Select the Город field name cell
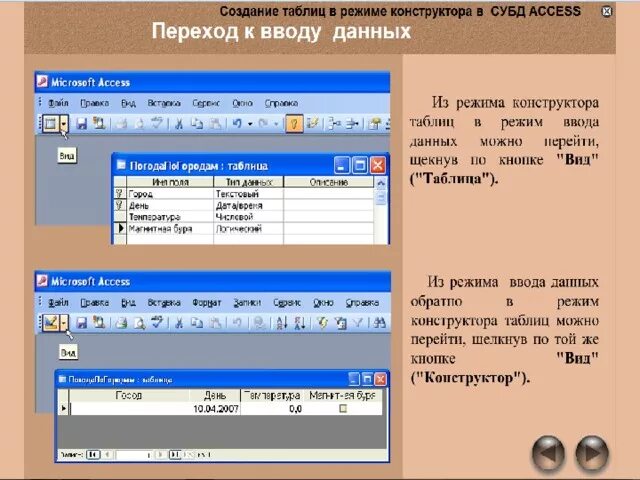 [x=170, y=194]
